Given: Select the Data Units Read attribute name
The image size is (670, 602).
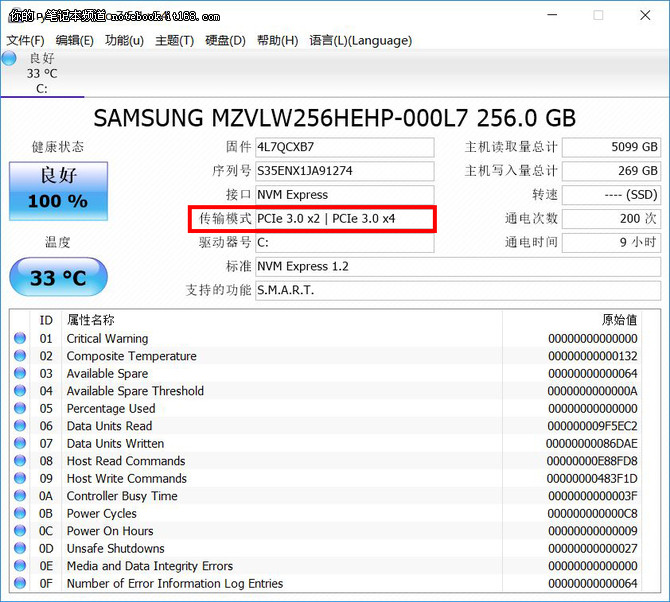Looking at the screenshot, I should (x=109, y=426).
